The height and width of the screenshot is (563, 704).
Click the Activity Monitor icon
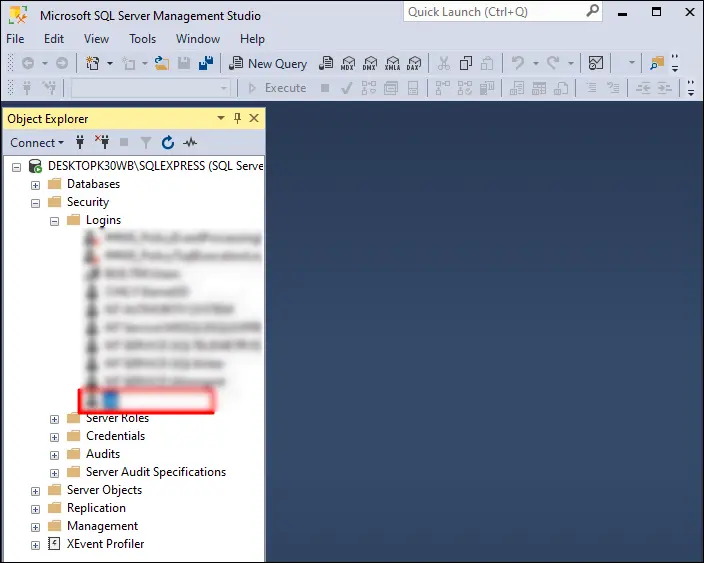(x=596, y=63)
